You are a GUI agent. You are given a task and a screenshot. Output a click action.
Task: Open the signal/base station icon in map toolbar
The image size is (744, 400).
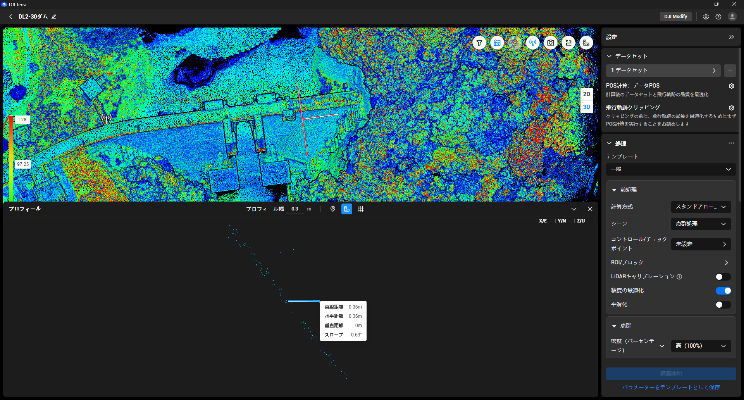[532, 43]
